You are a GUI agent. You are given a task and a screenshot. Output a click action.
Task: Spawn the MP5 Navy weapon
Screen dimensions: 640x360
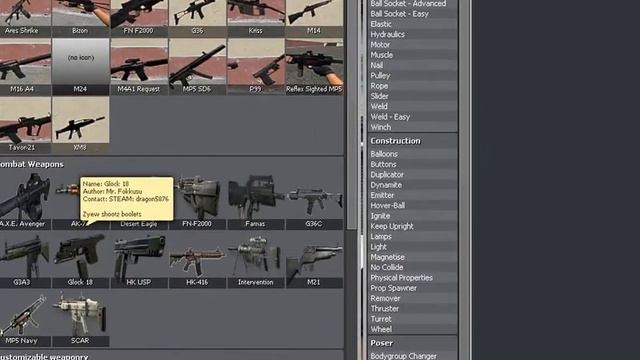coord(24,318)
